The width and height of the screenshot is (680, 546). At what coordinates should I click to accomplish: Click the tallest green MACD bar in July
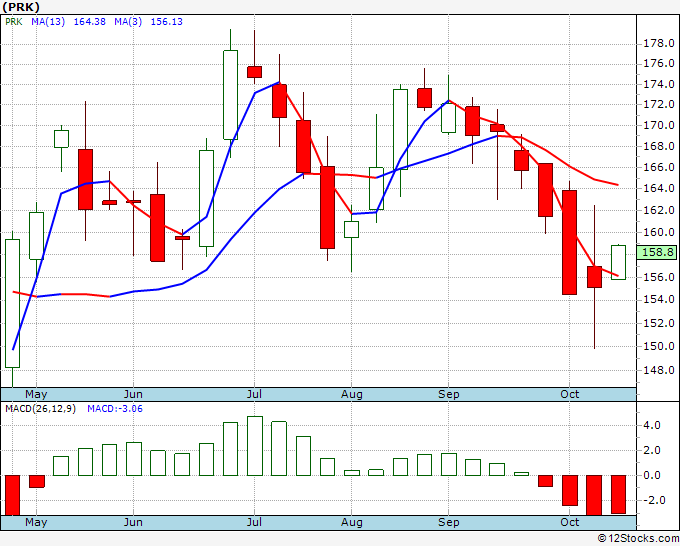(x=255, y=446)
